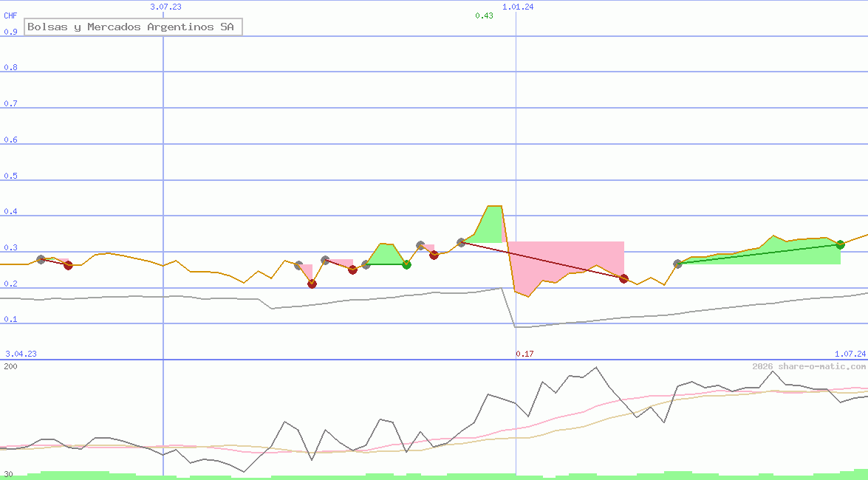The height and width of the screenshot is (480, 868).
Task: Select green marker ending the short flat green line
Action: [x=406, y=264]
